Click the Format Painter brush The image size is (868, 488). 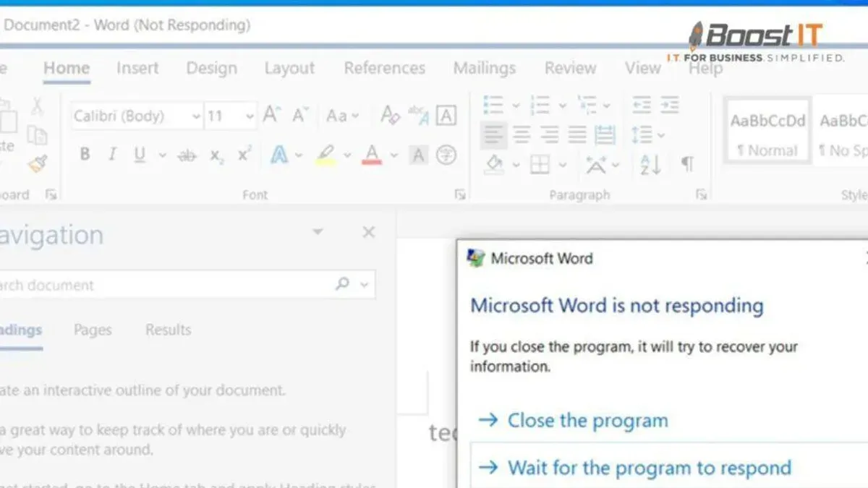click(x=38, y=163)
